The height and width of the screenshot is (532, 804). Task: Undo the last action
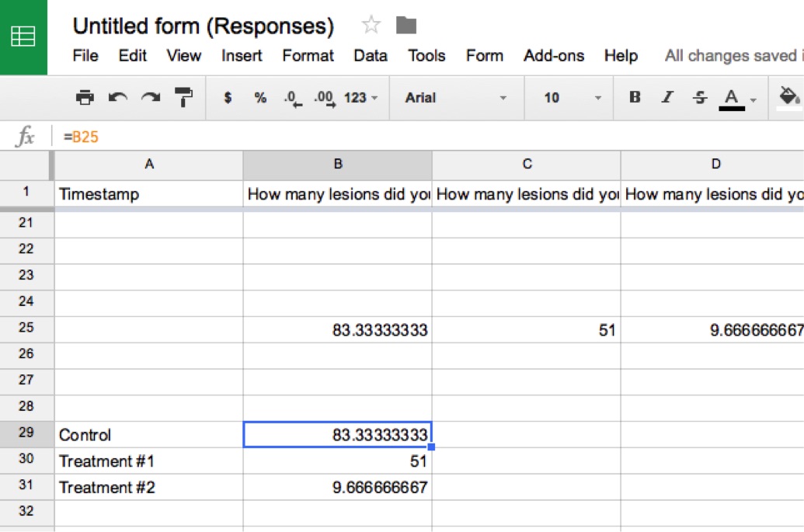click(118, 98)
